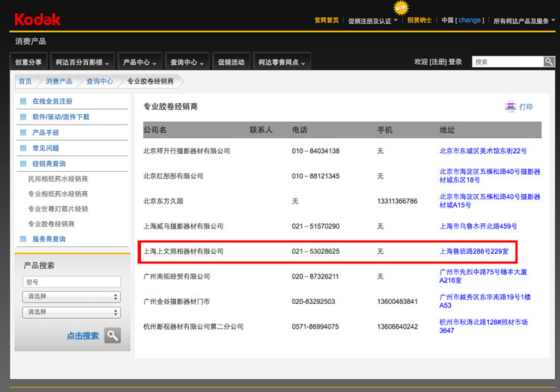This screenshot has width=560, height=392.
Task: Click mobile number 13311366786
Action: tap(397, 201)
